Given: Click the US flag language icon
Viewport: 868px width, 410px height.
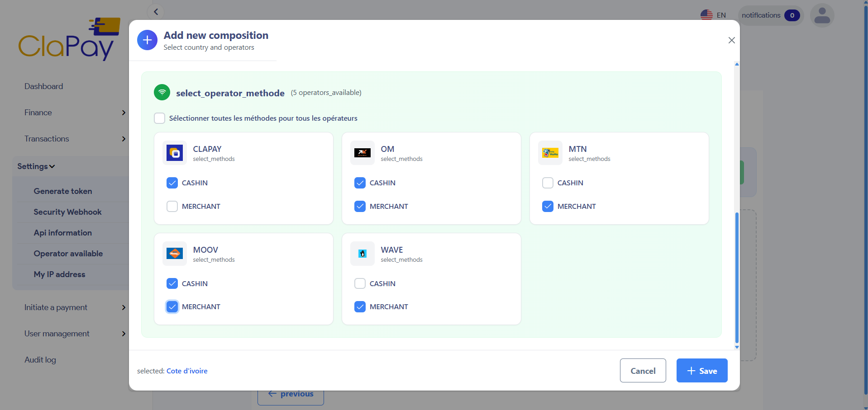Looking at the screenshot, I should click(x=706, y=15).
